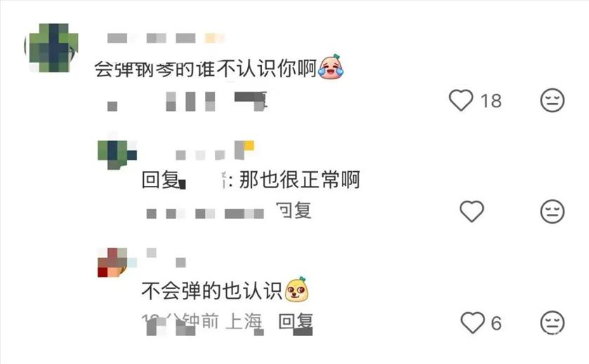589x364 pixels.
Task: Click the reply link under the first comment
Action: 251,100
